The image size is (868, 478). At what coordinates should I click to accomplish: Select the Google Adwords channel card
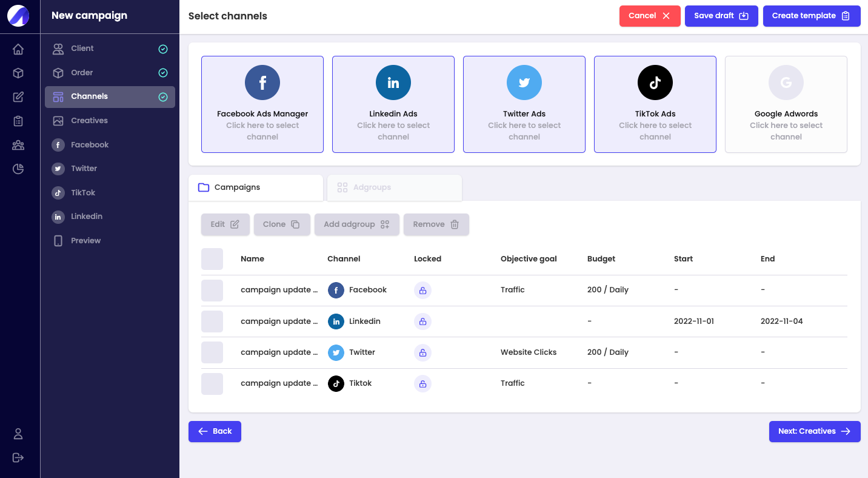(x=786, y=104)
